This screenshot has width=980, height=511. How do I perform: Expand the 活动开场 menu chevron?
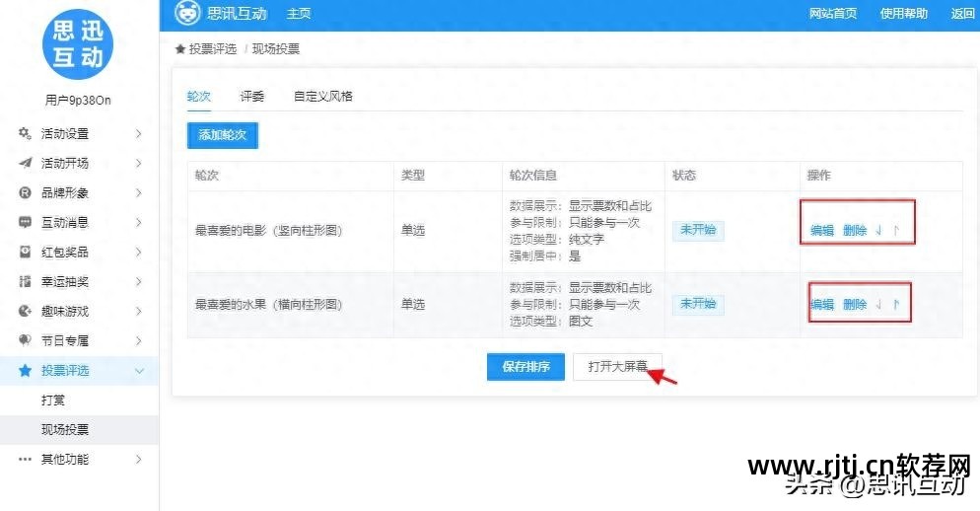139,163
